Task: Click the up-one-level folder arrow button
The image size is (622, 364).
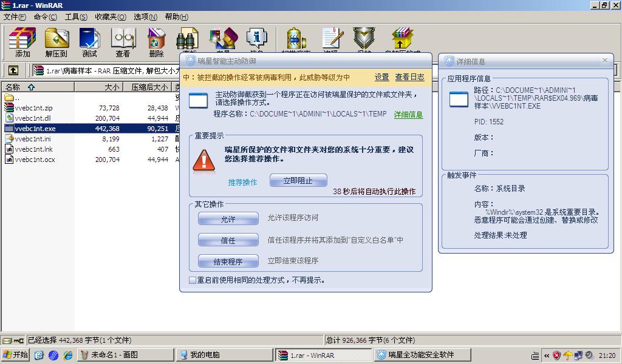Action: click(x=13, y=70)
